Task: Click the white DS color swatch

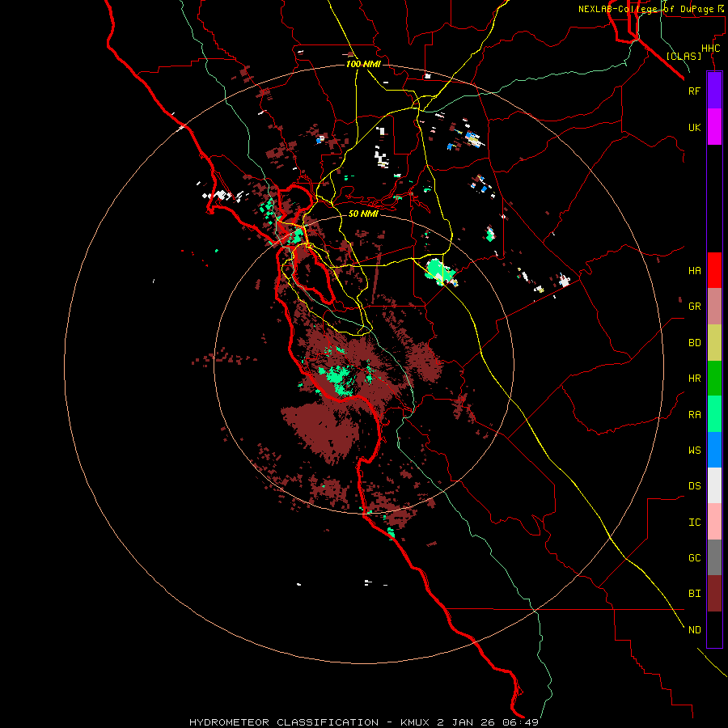Action: click(x=714, y=485)
